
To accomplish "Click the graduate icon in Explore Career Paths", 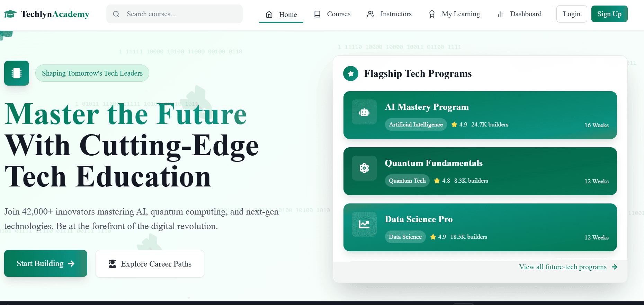I will [x=113, y=264].
